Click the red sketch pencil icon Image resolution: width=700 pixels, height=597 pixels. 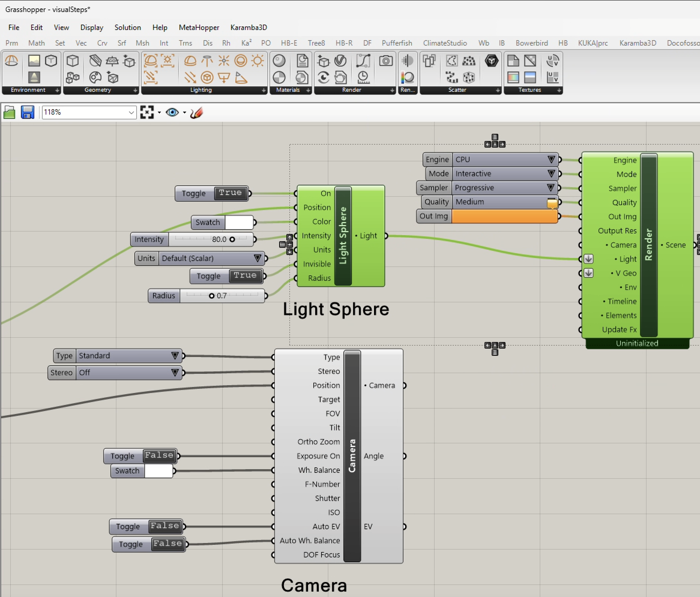[197, 112]
